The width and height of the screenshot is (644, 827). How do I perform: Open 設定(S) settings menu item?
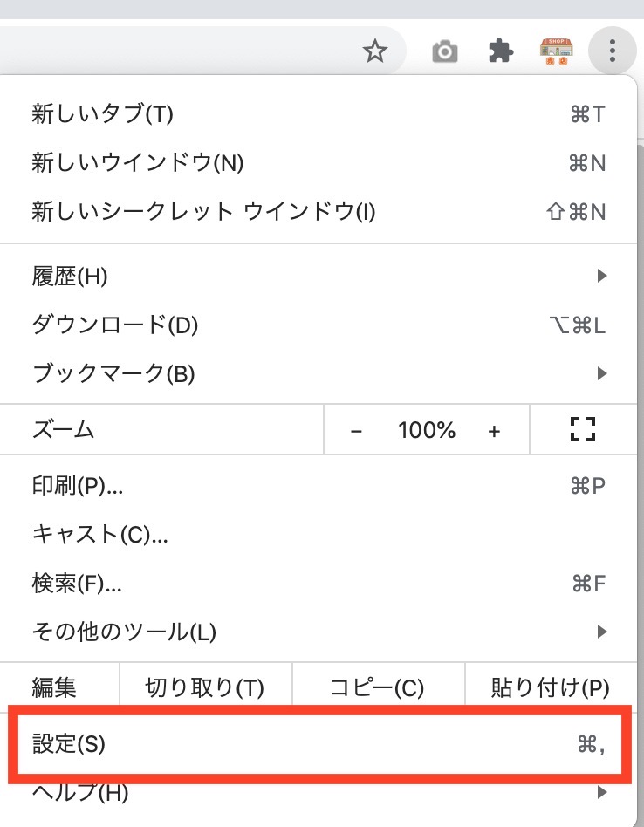click(68, 744)
